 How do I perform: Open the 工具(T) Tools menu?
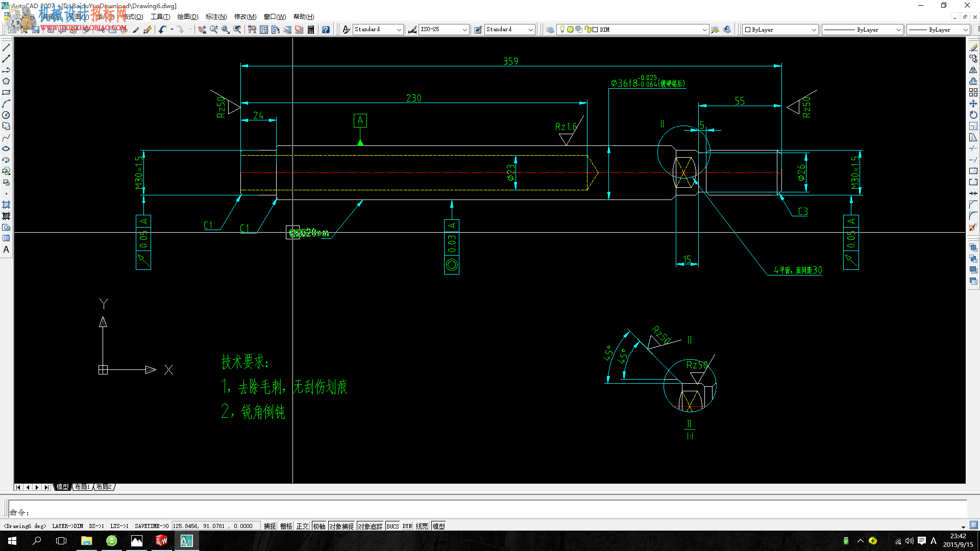(x=160, y=17)
